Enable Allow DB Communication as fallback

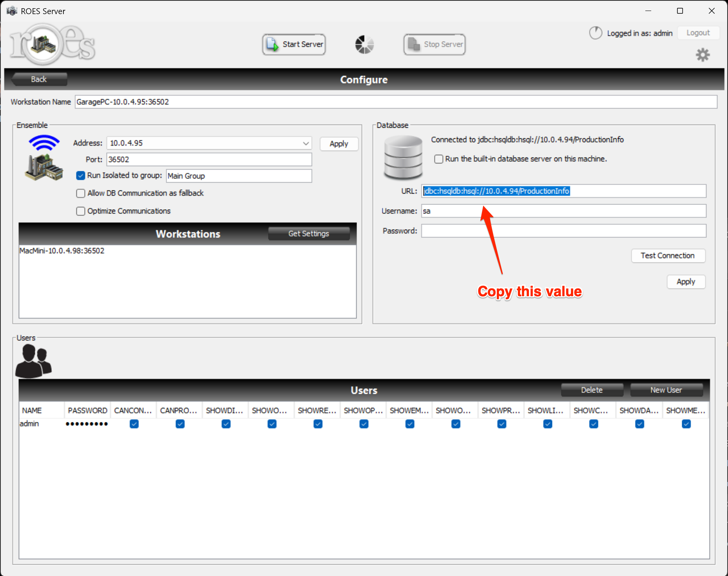click(81, 193)
